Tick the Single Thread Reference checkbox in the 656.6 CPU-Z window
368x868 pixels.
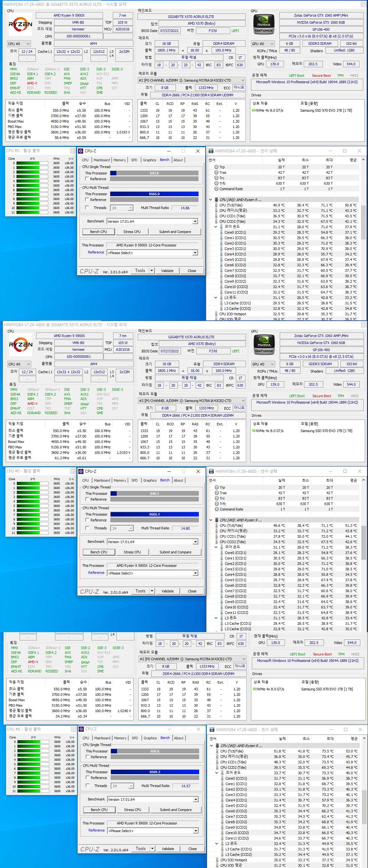click(x=88, y=757)
